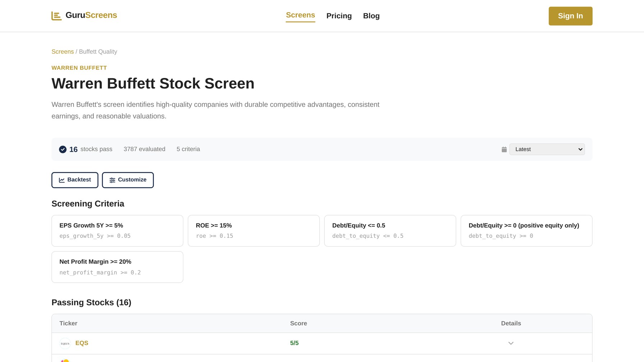Go to the Blog page
This screenshot has width=644, height=362.
pyautogui.click(x=371, y=16)
